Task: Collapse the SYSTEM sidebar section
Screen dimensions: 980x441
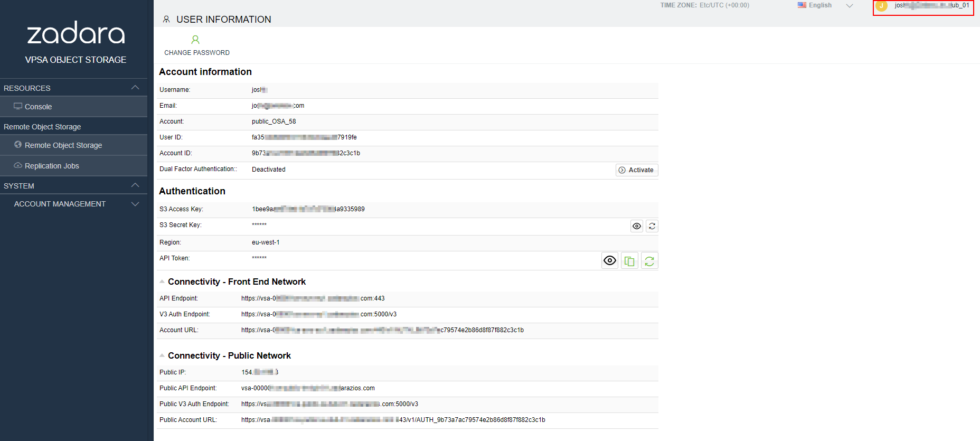Action: (135, 185)
